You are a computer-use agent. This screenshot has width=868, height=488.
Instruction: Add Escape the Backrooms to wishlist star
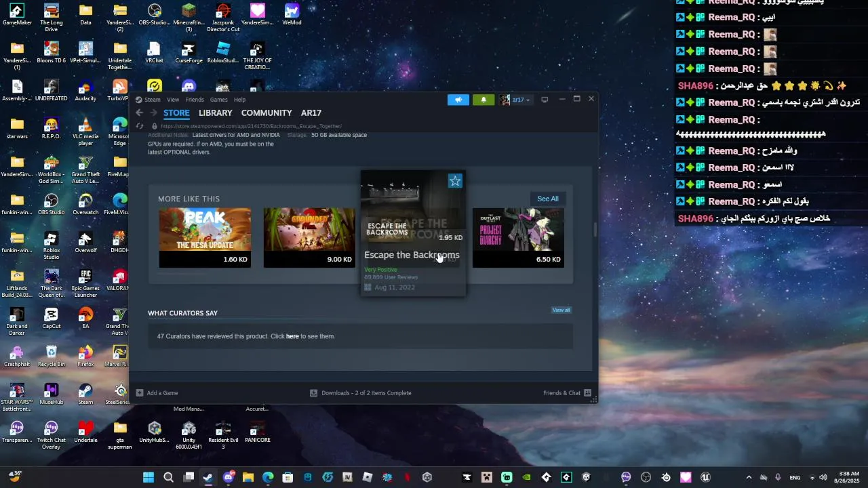455,181
